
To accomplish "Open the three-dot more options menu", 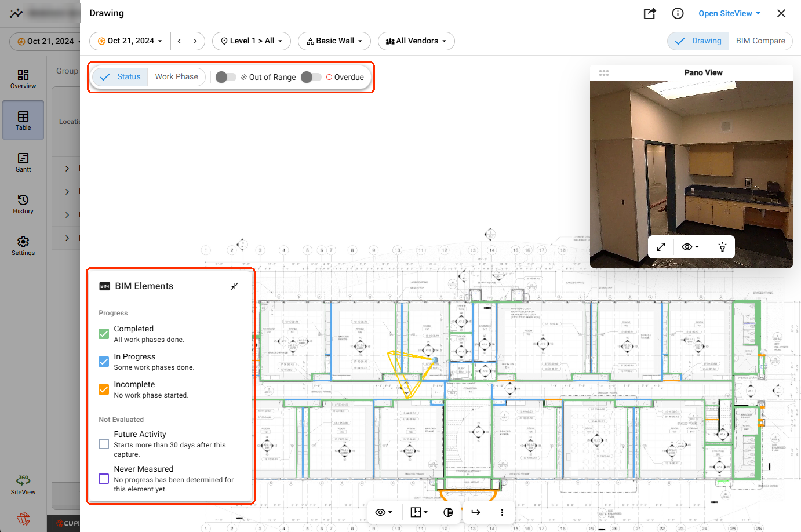I will pyautogui.click(x=502, y=512).
